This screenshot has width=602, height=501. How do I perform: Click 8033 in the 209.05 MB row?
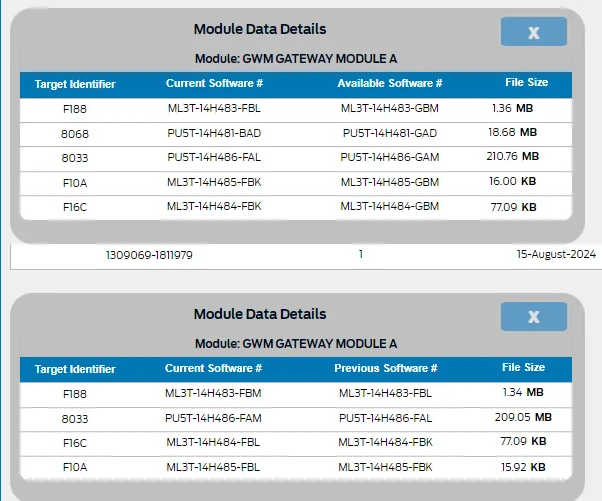pyautogui.click(x=75, y=419)
